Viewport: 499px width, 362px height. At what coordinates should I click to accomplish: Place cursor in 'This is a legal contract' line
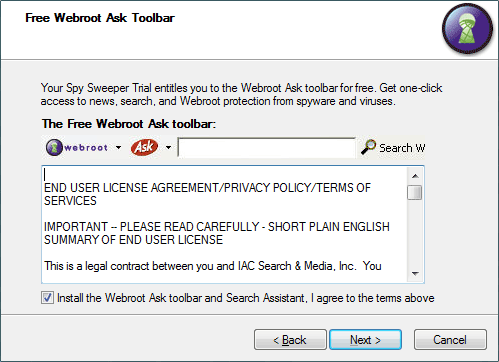coord(213,266)
